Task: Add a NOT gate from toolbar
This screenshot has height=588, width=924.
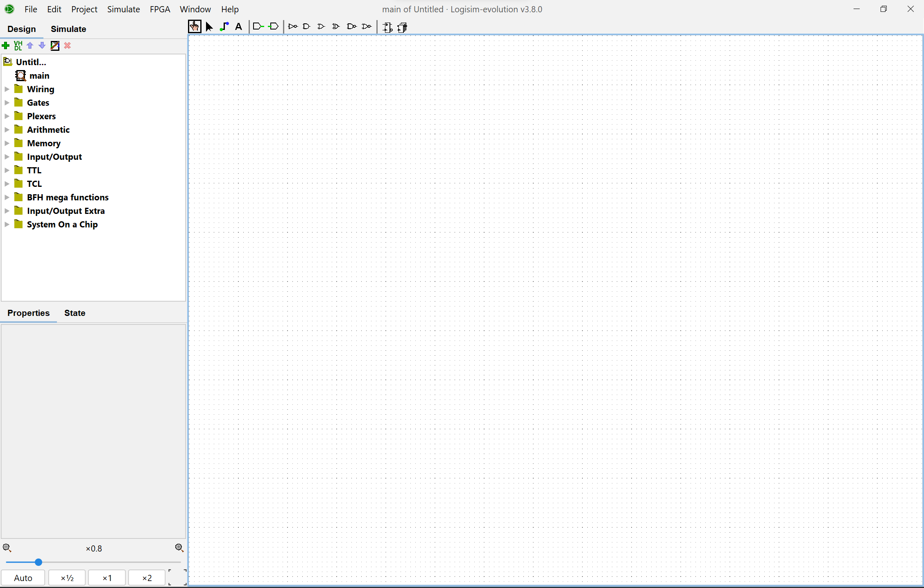Action: [x=293, y=27]
